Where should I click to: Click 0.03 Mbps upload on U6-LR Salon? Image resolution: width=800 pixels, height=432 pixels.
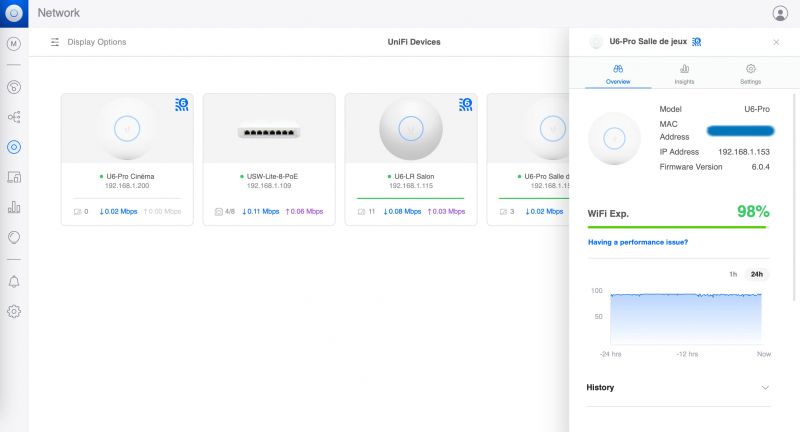pos(446,211)
